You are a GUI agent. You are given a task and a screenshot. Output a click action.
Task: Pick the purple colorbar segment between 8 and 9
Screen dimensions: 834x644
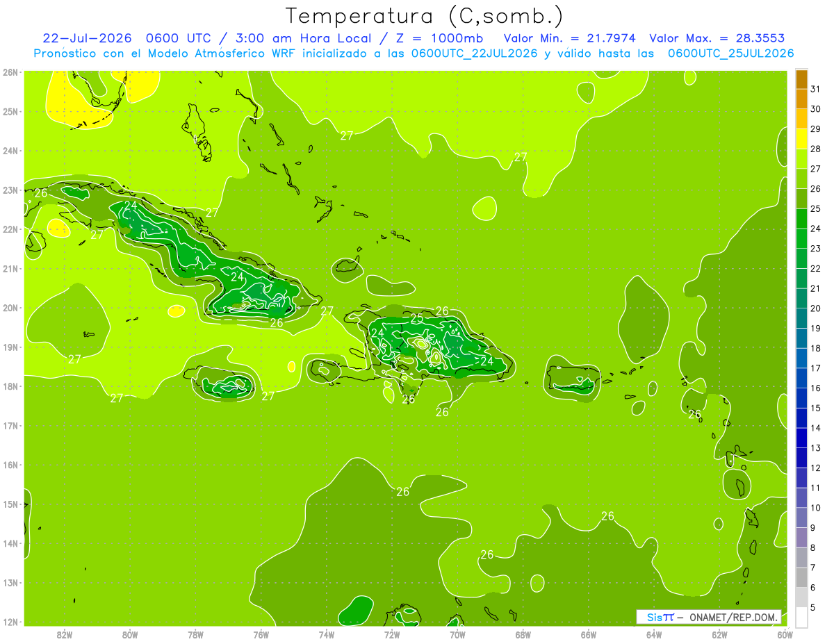click(801, 538)
